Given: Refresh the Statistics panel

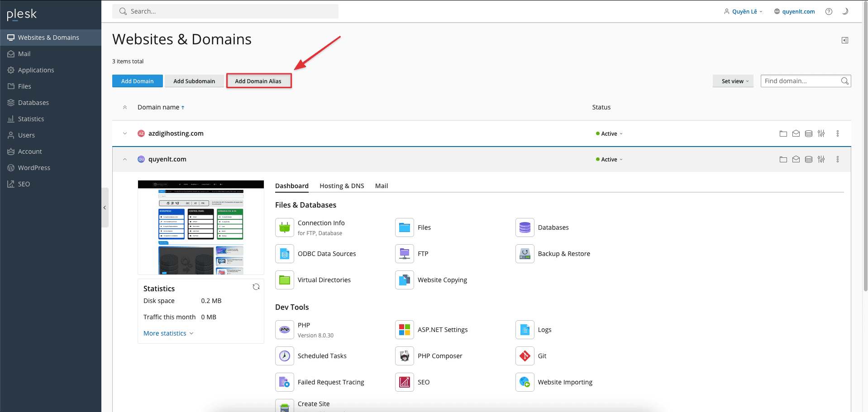Looking at the screenshot, I should click(x=256, y=287).
